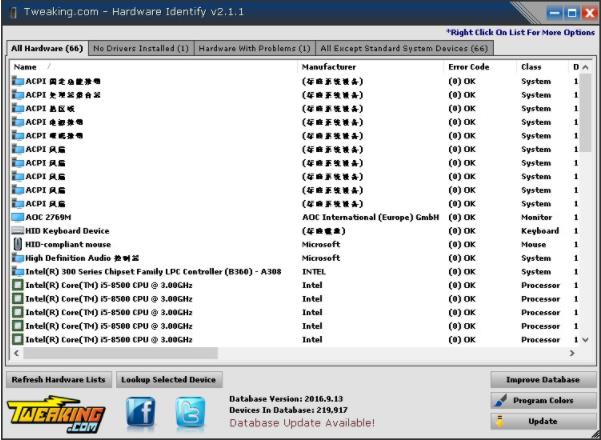This screenshot has height=440, width=601.
Task: Click the HID-compliant mouse device icon
Action: pos(17,244)
